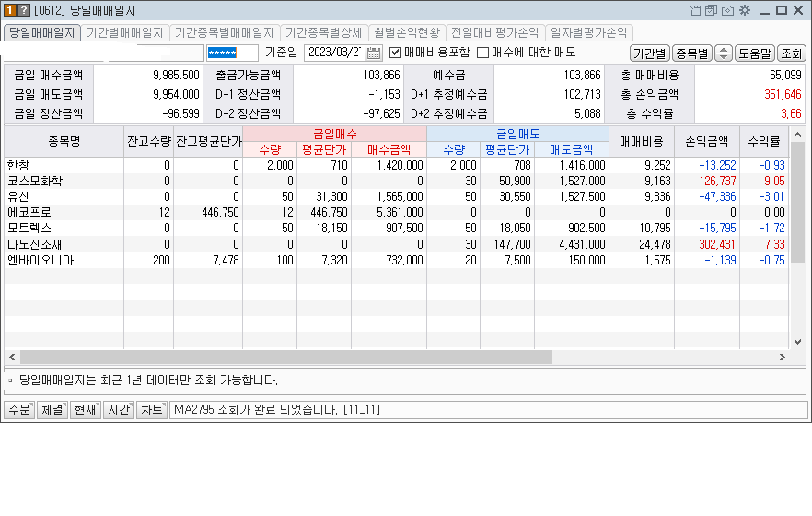Click the calculator-like icon in title bar
Viewport: 812px width, 516px height.
711,10
